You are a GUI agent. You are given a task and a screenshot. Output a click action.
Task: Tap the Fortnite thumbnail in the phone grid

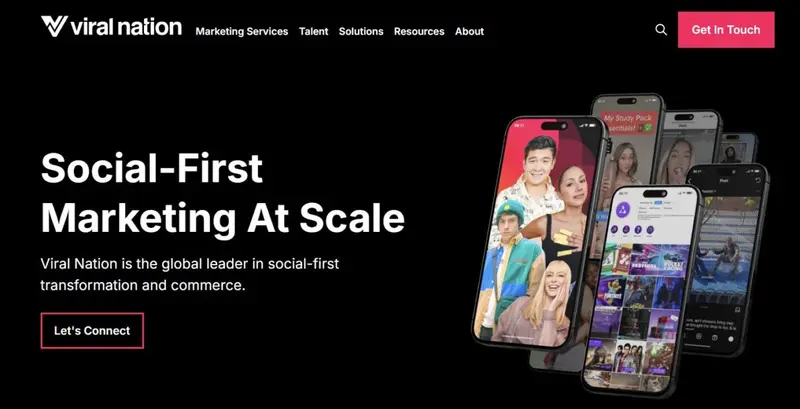pos(613,290)
